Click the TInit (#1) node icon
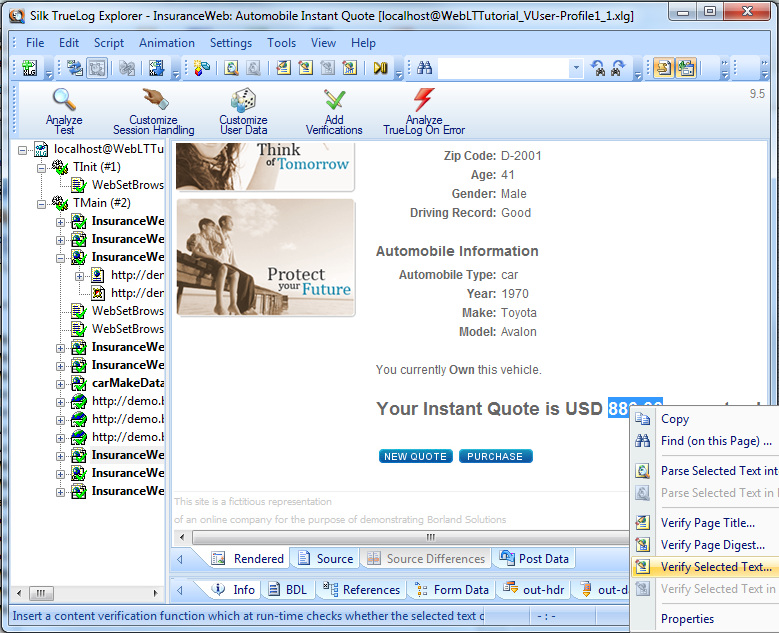The image size is (779, 633). [x=61, y=167]
